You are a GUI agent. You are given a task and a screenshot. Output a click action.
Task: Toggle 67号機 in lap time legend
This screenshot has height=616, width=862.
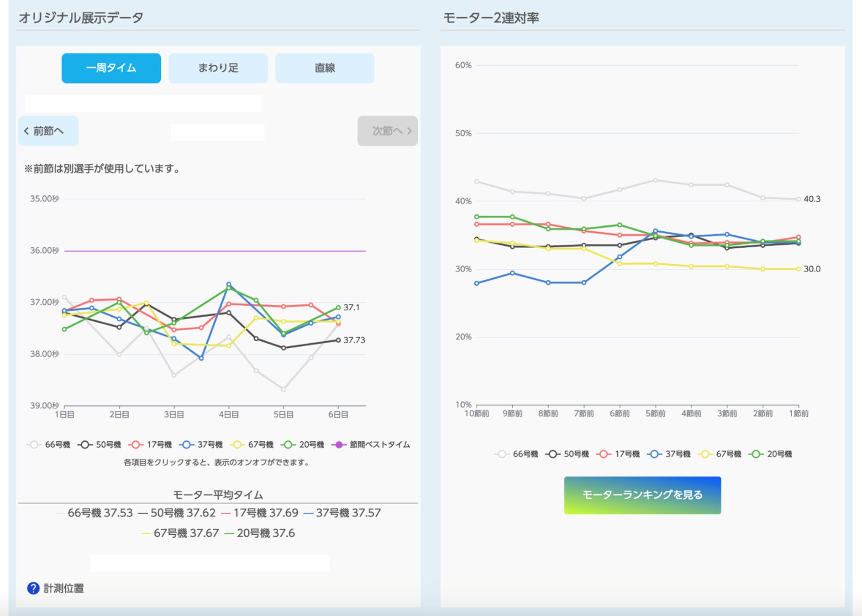click(252, 444)
